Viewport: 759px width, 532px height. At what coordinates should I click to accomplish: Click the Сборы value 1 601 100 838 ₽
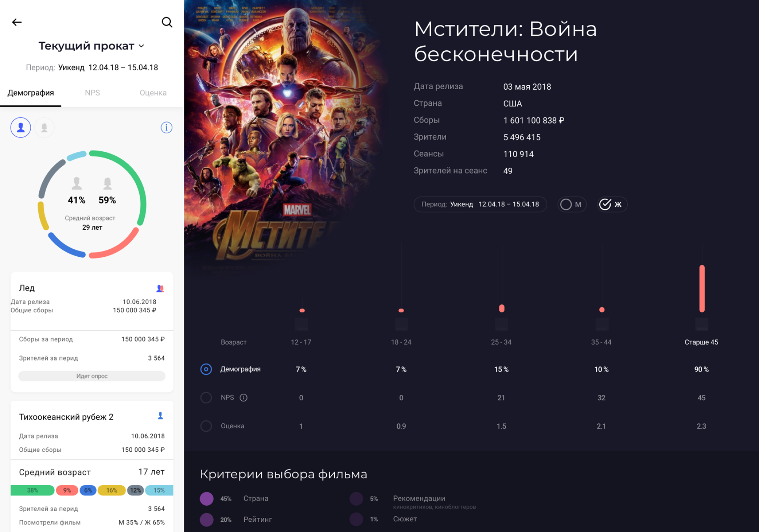[x=534, y=120]
